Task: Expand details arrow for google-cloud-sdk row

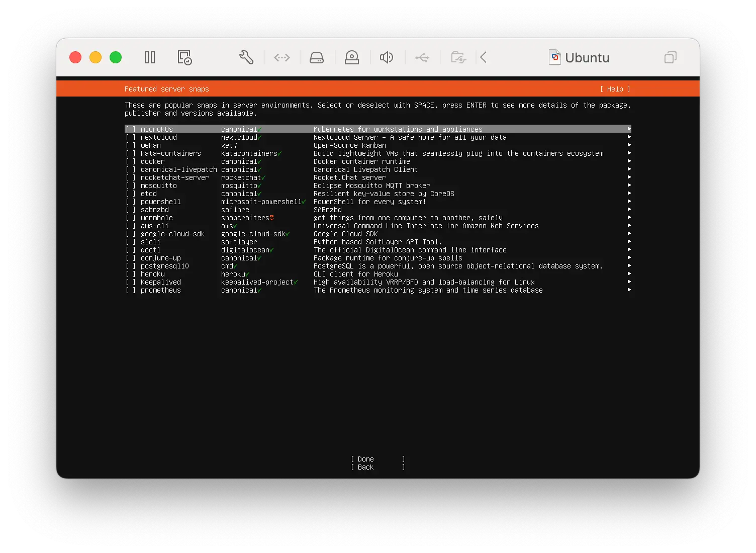Action: 629,234
